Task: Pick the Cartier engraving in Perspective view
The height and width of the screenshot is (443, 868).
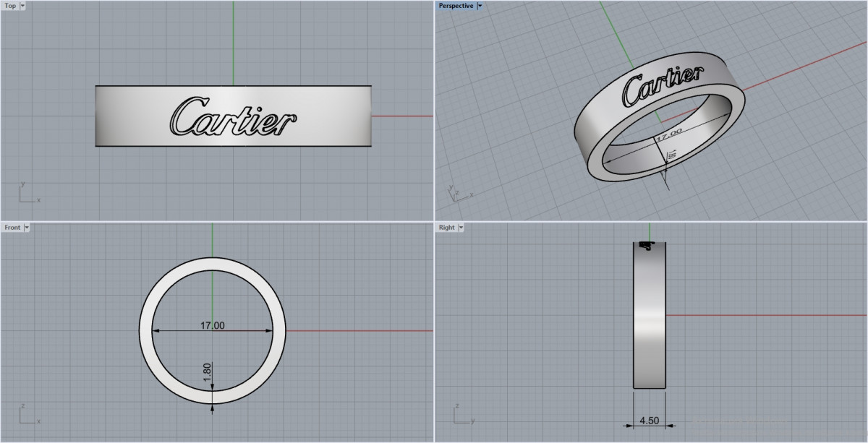Action: (x=662, y=86)
